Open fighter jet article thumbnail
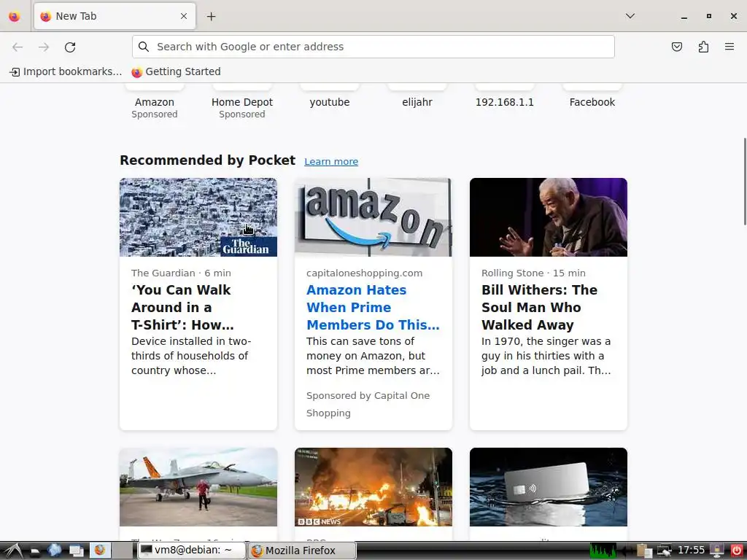The width and height of the screenshot is (747, 560). click(x=198, y=486)
